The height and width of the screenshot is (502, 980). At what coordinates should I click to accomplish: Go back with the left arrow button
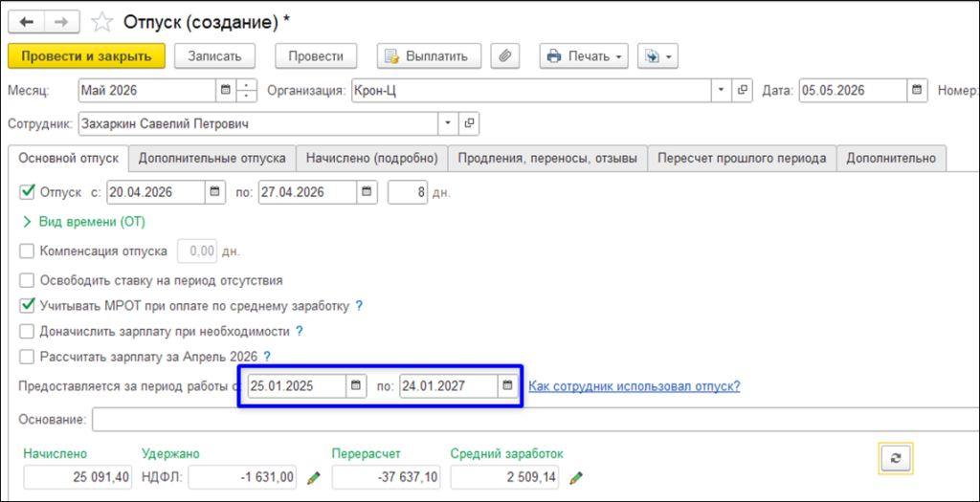26,22
